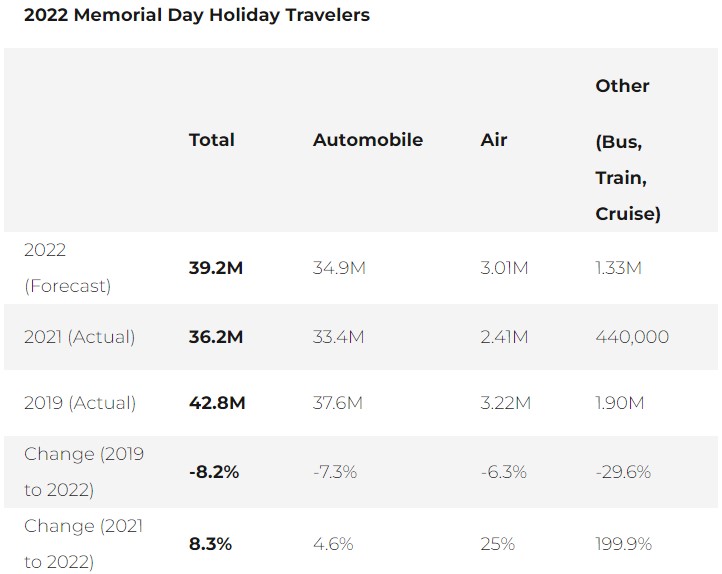Select the '2019 (Actual)' row label
The image size is (722, 574).
(x=79, y=403)
